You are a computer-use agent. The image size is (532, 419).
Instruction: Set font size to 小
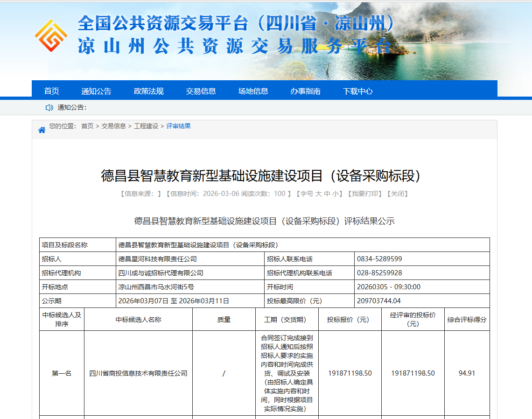(336, 194)
